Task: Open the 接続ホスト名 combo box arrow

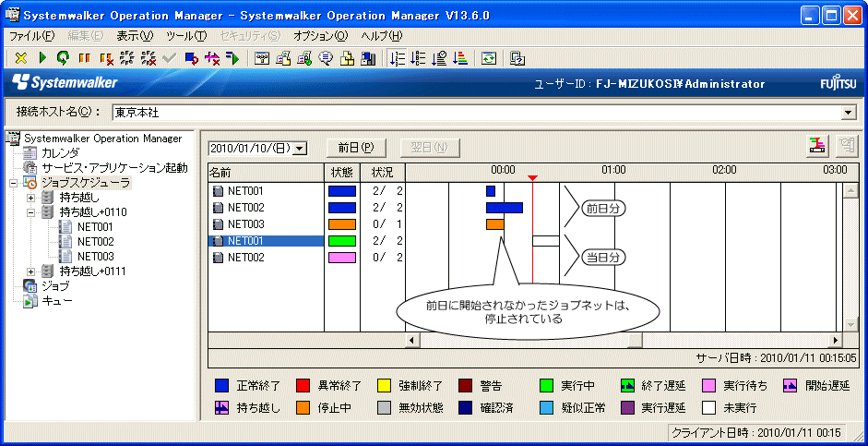Action: (848, 113)
